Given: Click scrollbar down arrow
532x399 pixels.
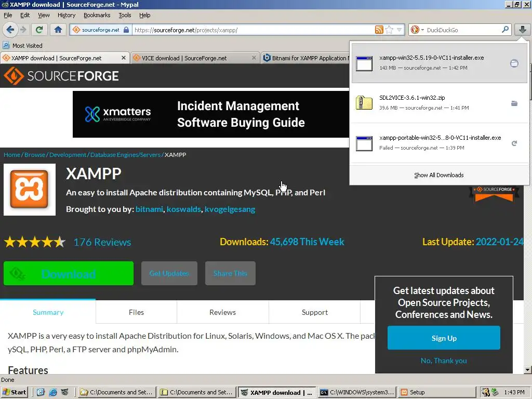Looking at the screenshot, I should coord(528,370).
